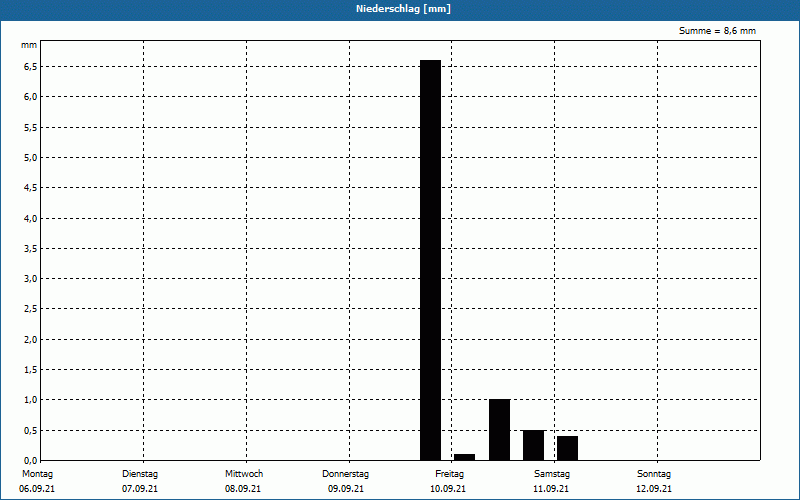
Task: Select the 'Summe = 8,6 mm' total label
Action: [717, 31]
